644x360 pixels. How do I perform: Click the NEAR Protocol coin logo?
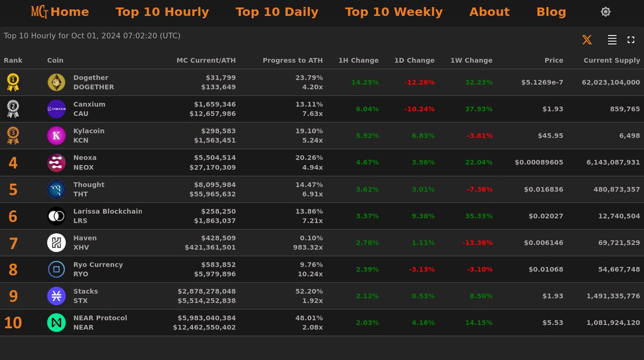[56, 323]
